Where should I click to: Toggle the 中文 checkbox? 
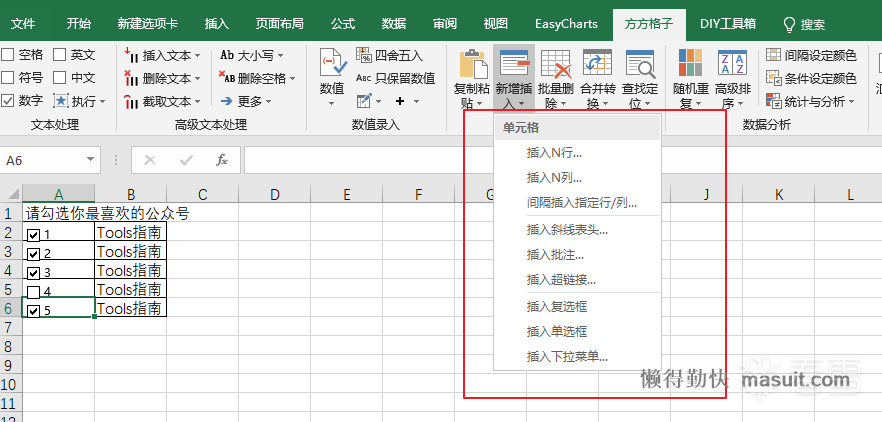(x=60, y=78)
